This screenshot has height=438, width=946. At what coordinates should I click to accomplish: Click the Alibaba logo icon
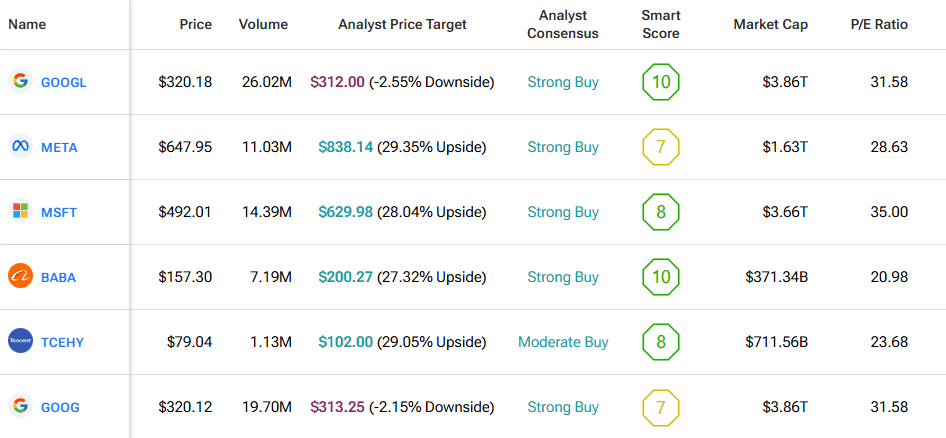pos(20,277)
